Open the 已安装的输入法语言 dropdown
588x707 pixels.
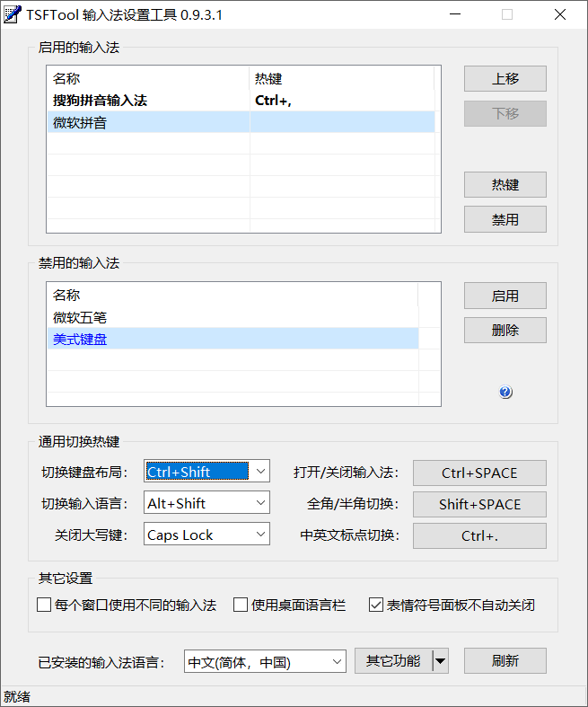tap(265, 661)
